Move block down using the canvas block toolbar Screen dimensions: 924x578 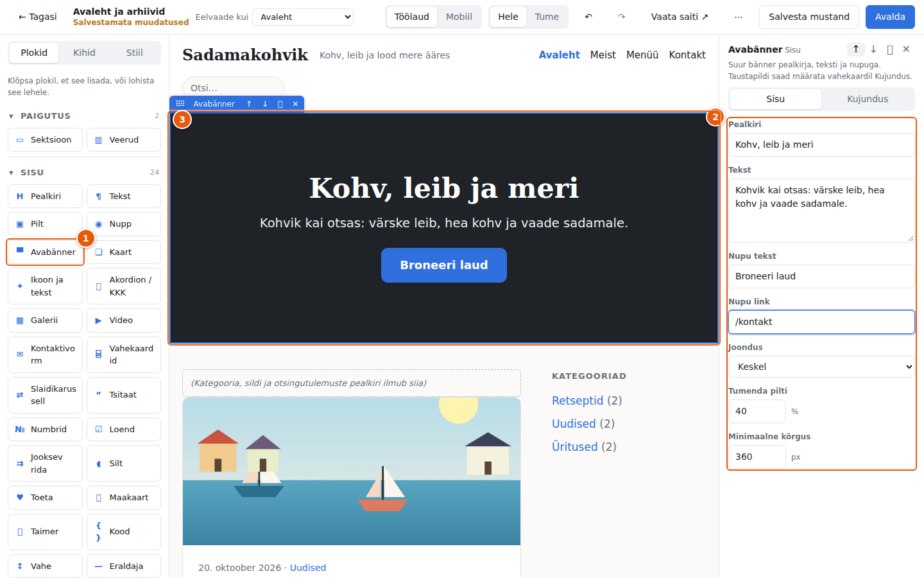coord(264,103)
